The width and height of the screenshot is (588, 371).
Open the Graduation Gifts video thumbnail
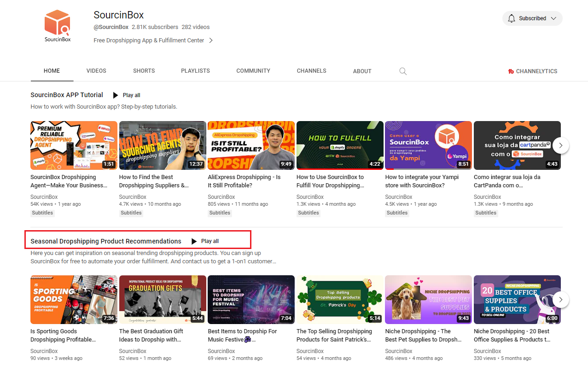[x=162, y=300]
